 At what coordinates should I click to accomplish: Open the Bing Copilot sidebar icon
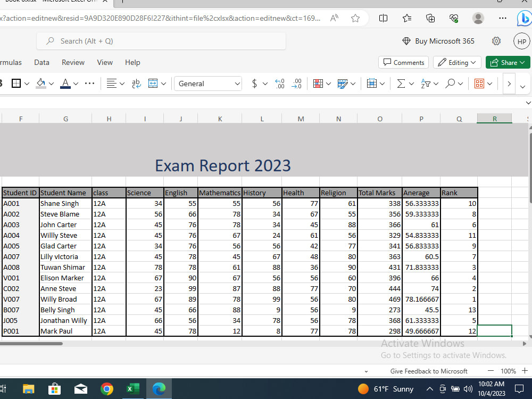tap(524, 18)
